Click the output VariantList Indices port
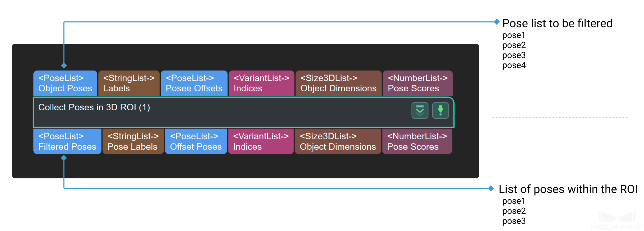644x231 pixels. click(261, 141)
